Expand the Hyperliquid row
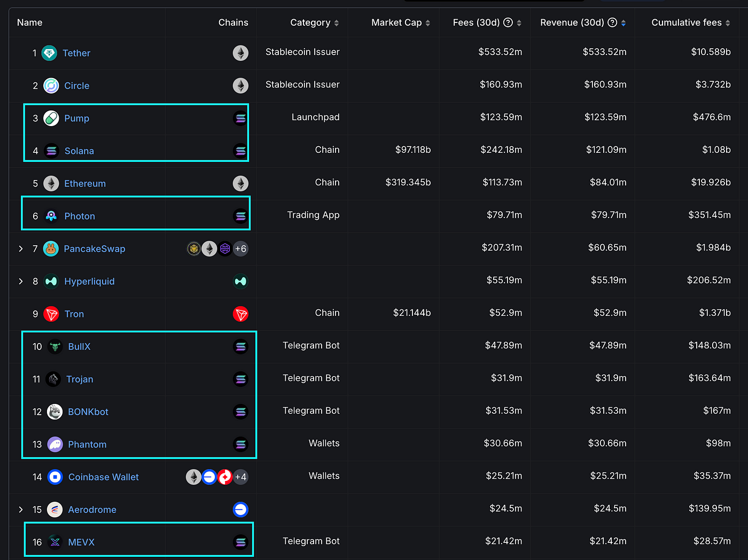Screen dimensions: 748x560 pyautogui.click(x=21, y=281)
